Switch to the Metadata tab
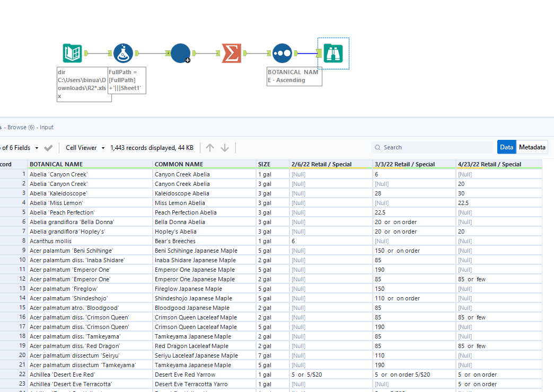The width and height of the screenshot is (554, 392). tap(532, 147)
